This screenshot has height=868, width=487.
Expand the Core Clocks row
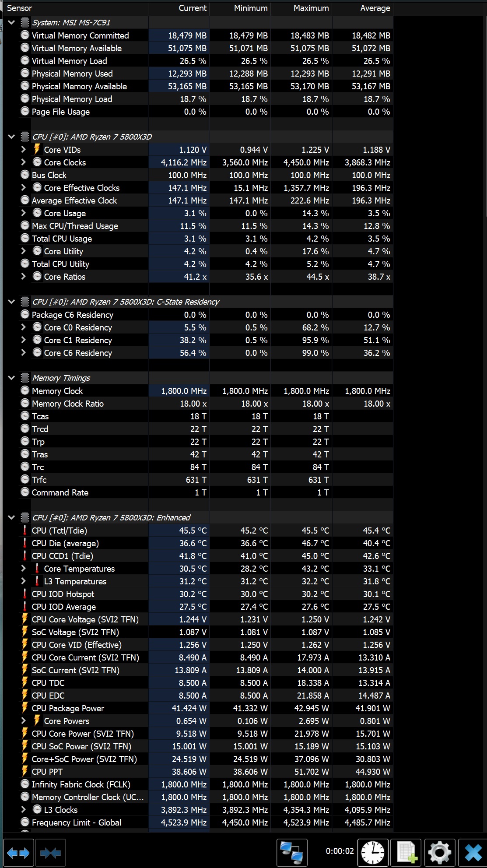[x=24, y=162]
